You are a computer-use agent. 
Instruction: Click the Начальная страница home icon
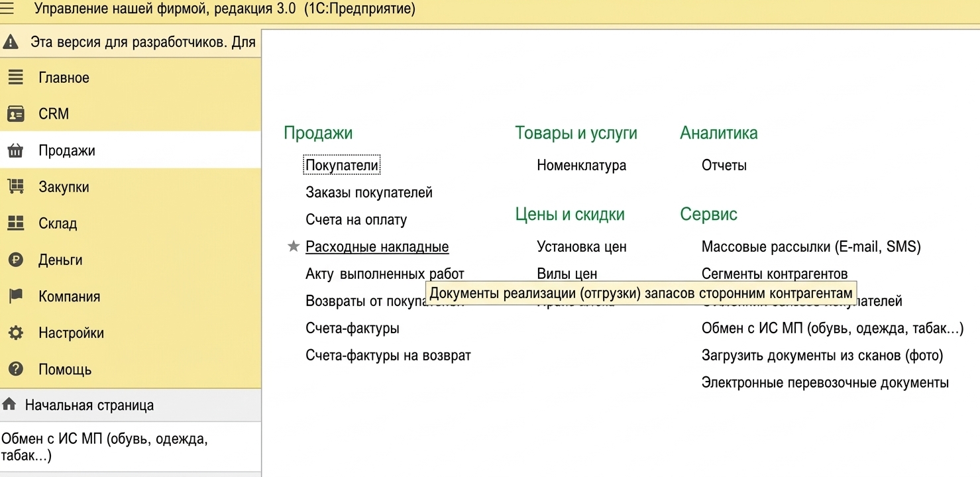coord(9,404)
